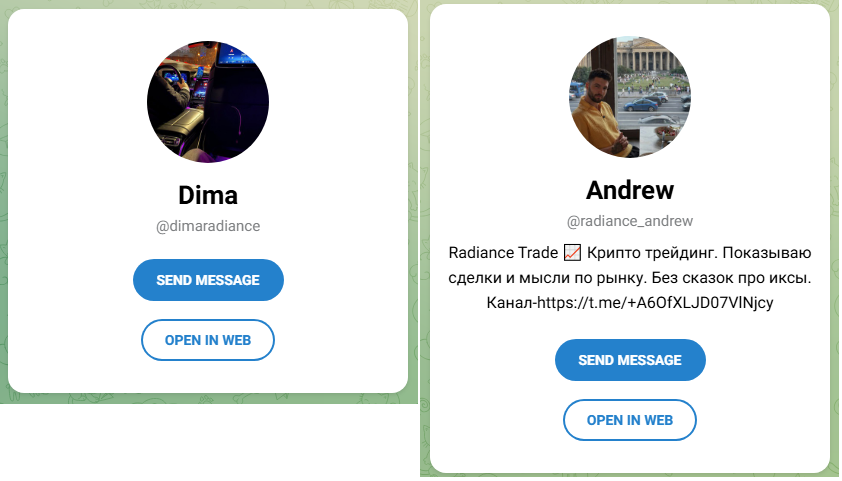Select the @radiance_andrew username
The image size is (842, 481).
pos(630,221)
